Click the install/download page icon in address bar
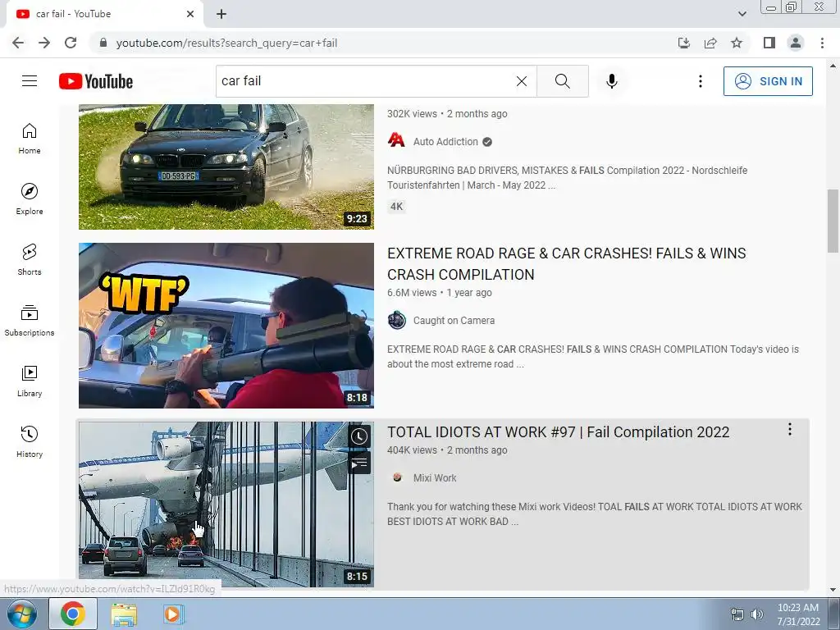Image resolution: width=840 pixels, height=630 pixels. click(684, 43)
